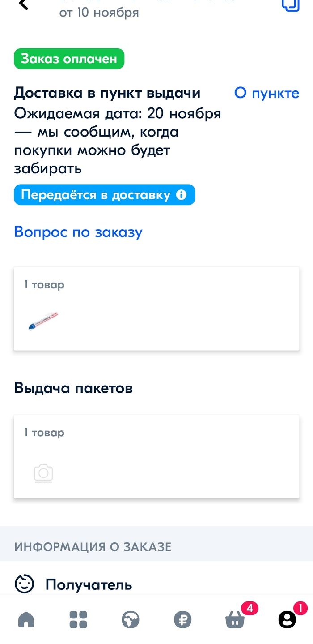Open О пункте link
Viewport: 313px width, 644px height.
point(266,93)
